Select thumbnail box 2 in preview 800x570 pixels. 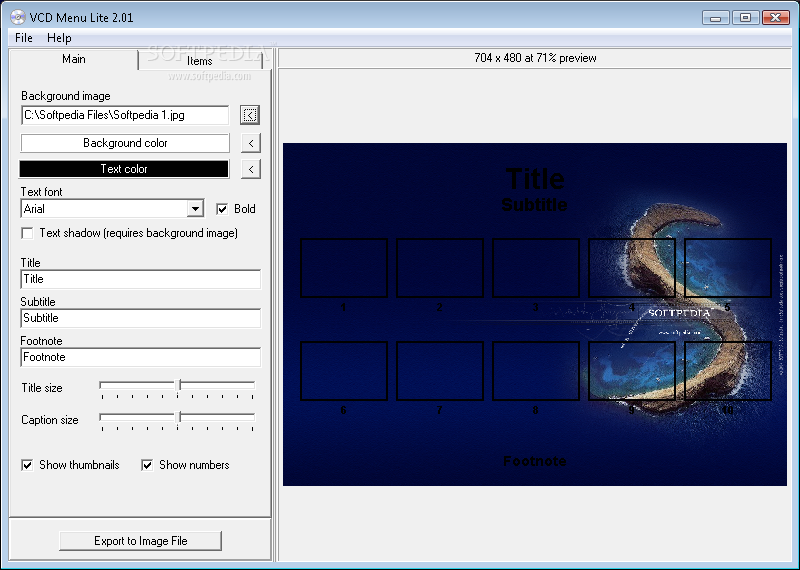440,268
